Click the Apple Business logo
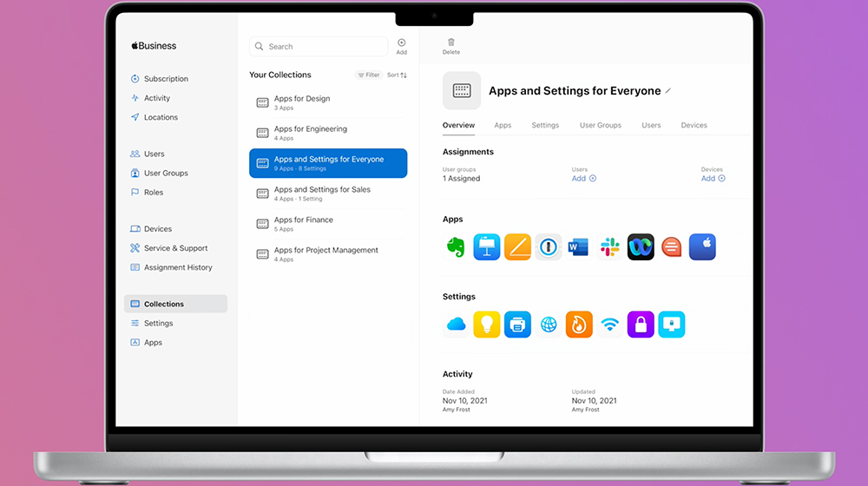The image size is (868, 486). (154, 46)
